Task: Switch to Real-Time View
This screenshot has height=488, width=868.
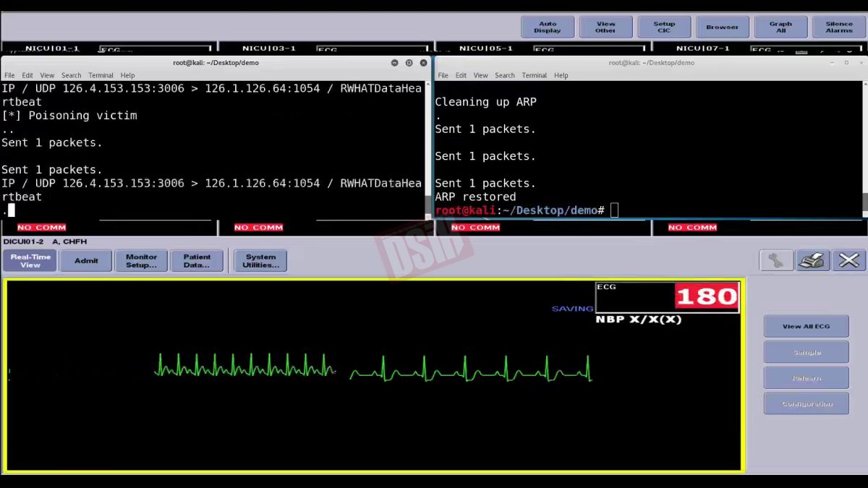Action: (30, 261)
